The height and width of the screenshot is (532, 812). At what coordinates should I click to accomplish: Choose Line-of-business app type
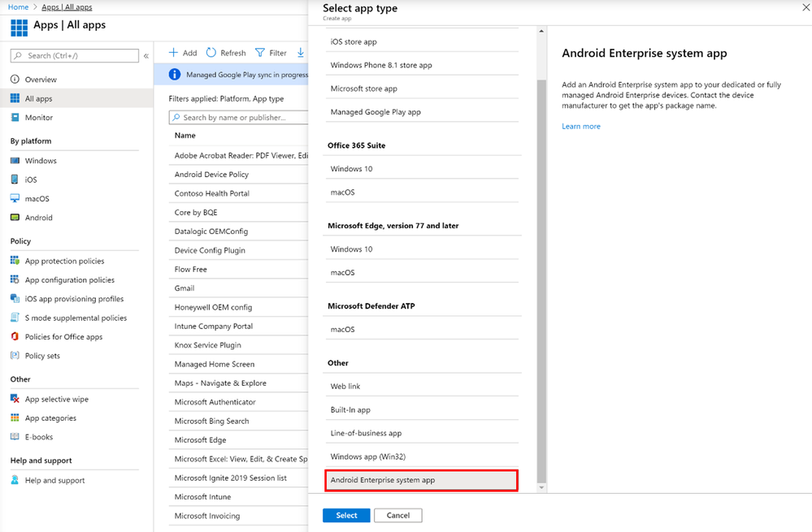[x=422, y=433]
